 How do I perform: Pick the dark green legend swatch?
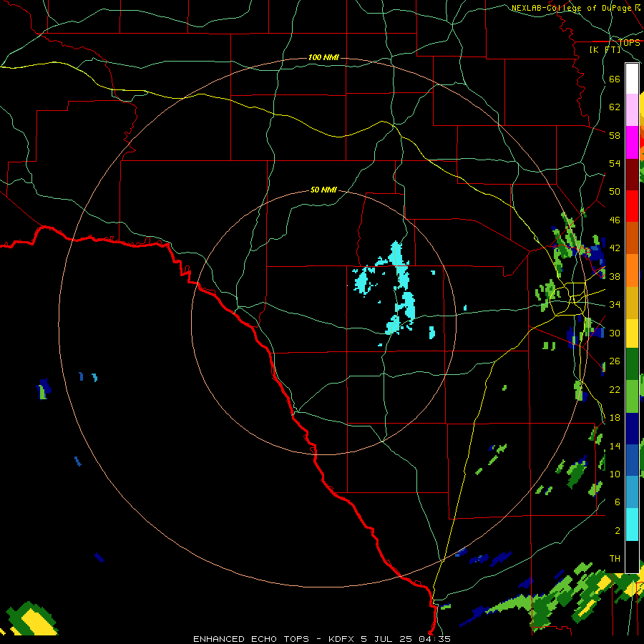point(632,364)
